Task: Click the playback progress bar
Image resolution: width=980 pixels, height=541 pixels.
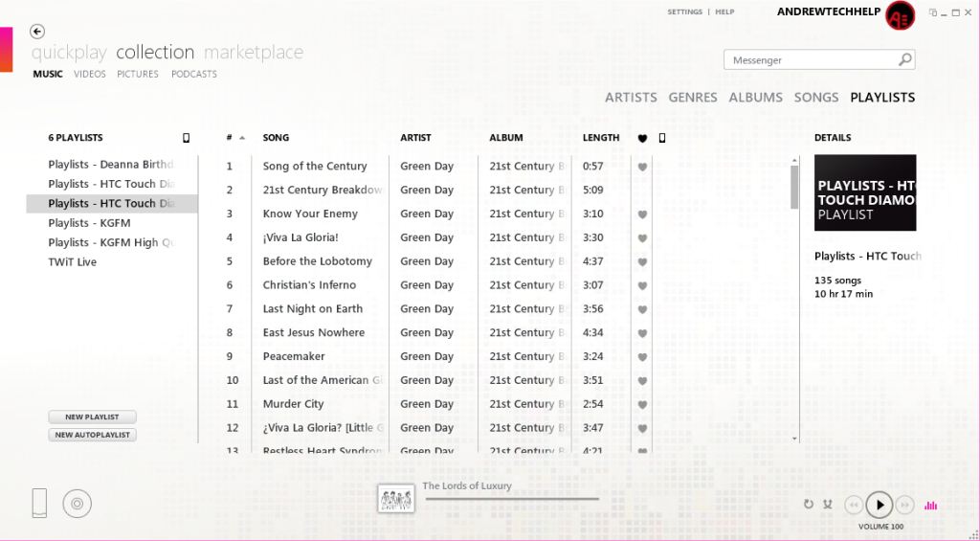Action: point(511,499)
